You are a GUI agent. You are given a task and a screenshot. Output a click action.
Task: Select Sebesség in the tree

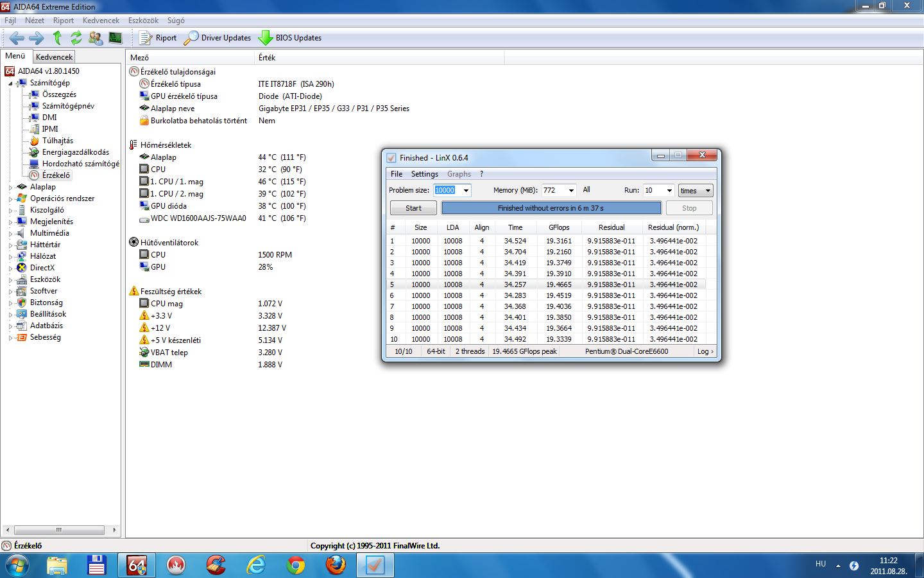pyautogui.click(x=45, y=337)
